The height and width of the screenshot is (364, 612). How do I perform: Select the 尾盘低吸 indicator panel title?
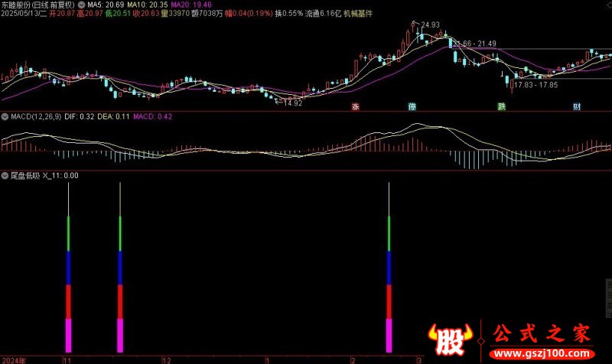tap(25, 176)
